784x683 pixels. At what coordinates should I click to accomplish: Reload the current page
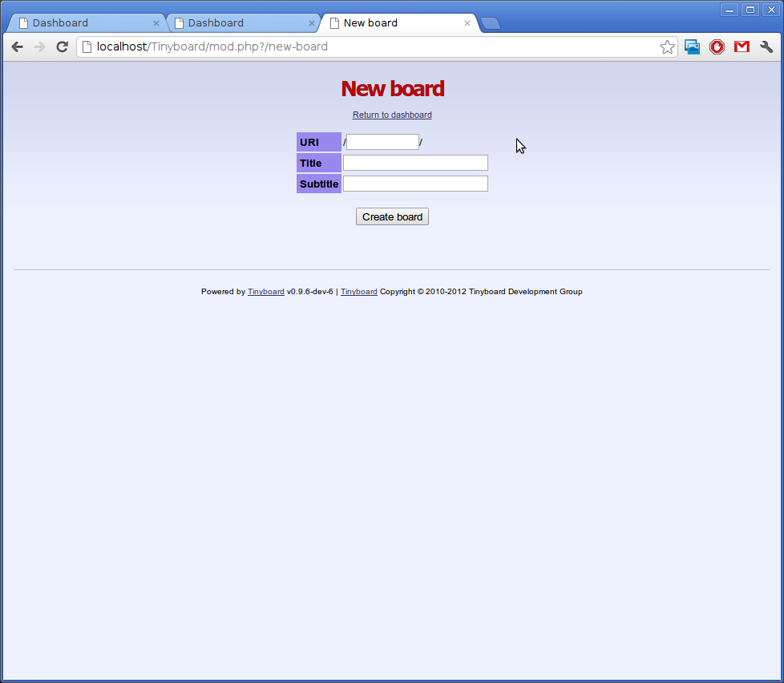click(x=62, y=47)
